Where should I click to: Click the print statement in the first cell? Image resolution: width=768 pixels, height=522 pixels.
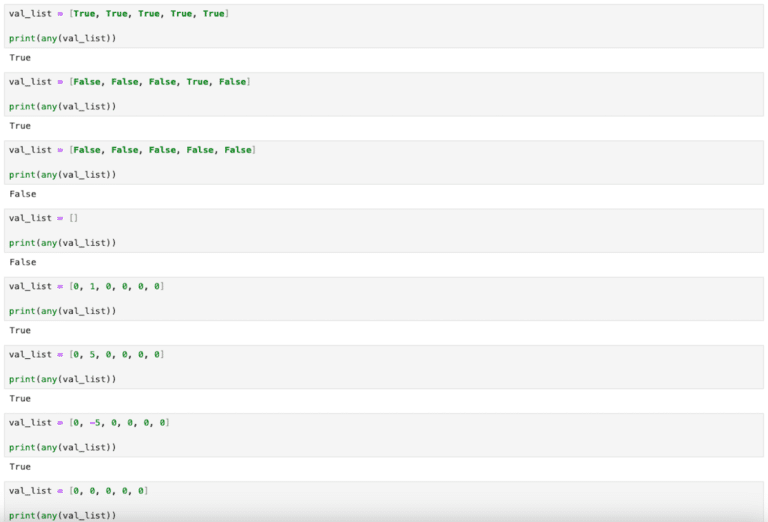click(62, 38)
